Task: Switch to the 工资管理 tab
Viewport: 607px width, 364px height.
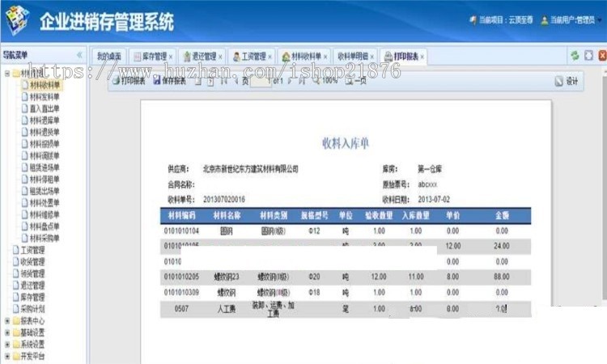Action: [253, 57]
